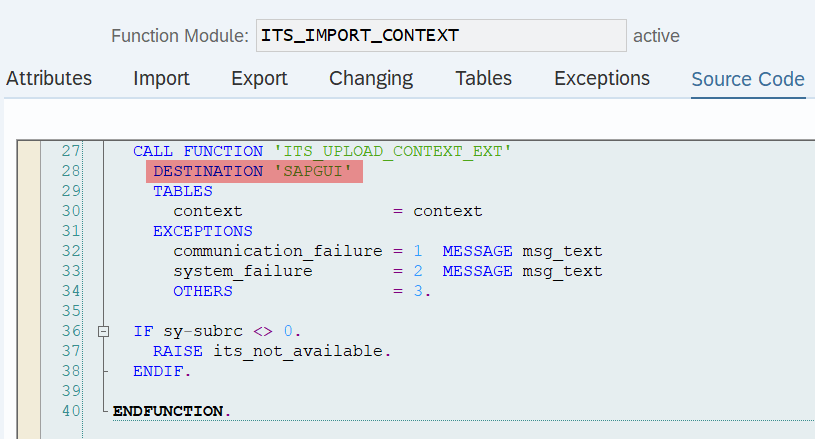Image resolution: width=815 pixels, height=439 pixels.
Task: Select the Source Code tab
Action: pyautogui.click(x=748, y=79)
